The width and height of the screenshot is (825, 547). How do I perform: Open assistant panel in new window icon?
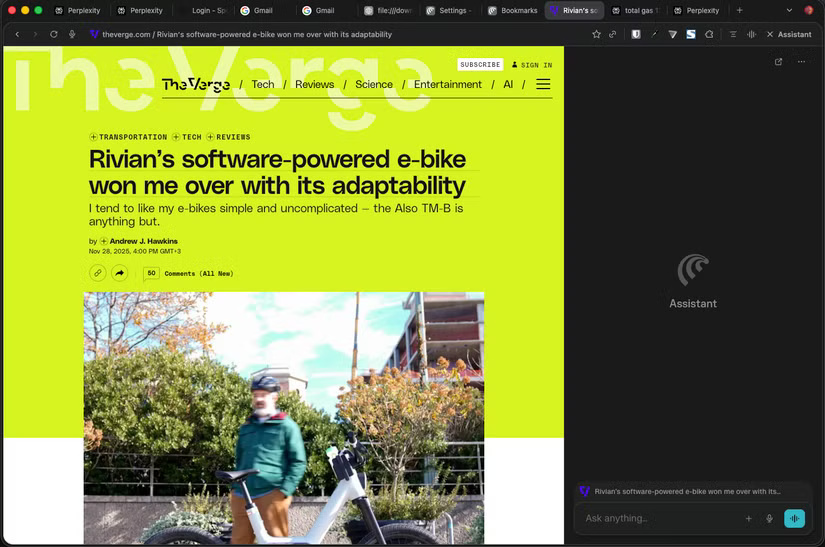click(x=779, y=62)
